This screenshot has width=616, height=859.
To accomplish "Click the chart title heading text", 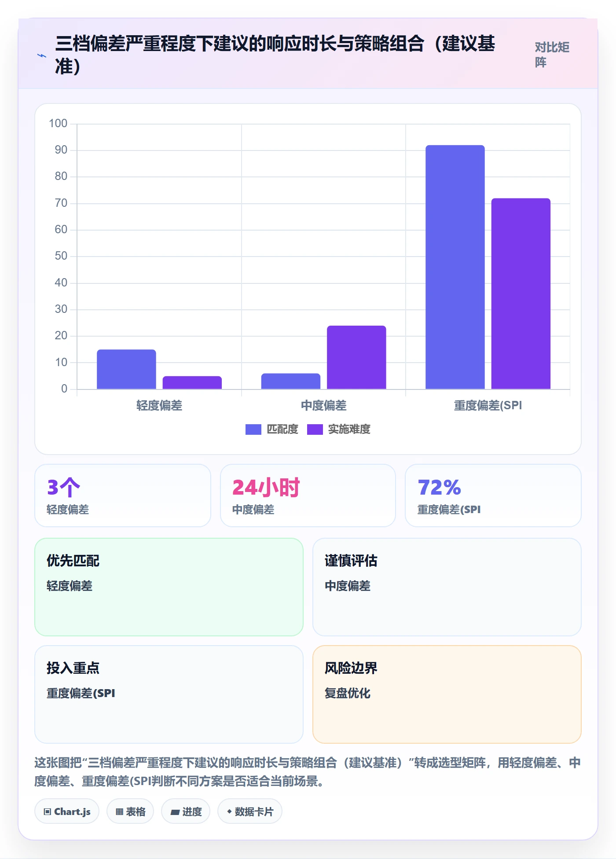I will (x=275, y=55).
